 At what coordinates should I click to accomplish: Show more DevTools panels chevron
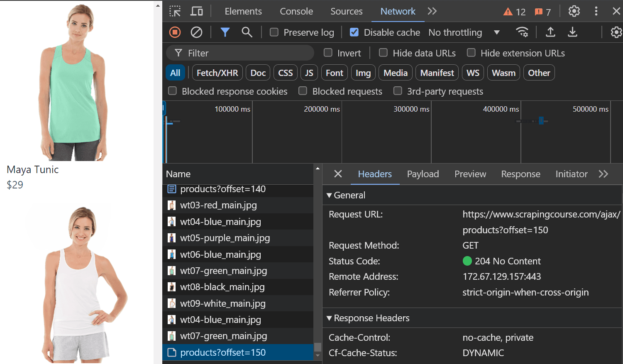(x=432, y=11)
